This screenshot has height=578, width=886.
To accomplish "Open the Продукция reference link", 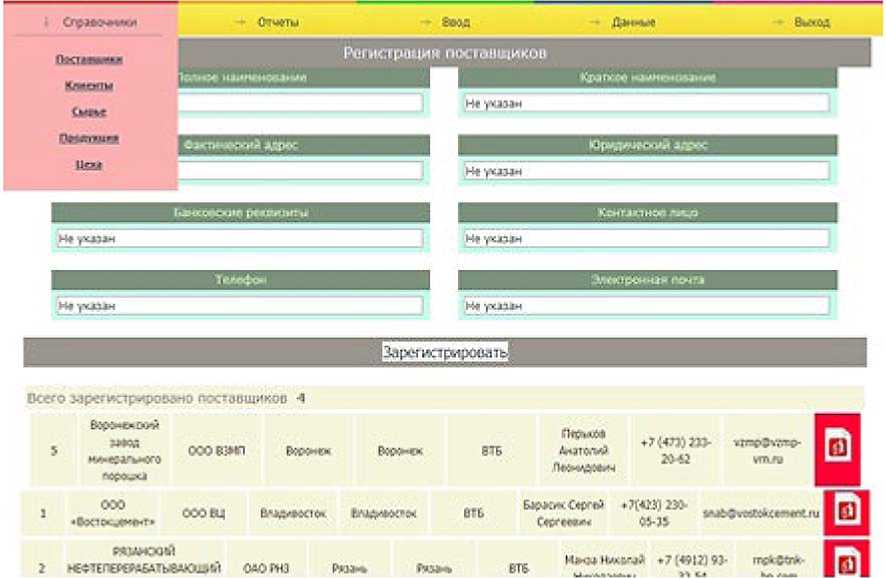I will [89, 138].
